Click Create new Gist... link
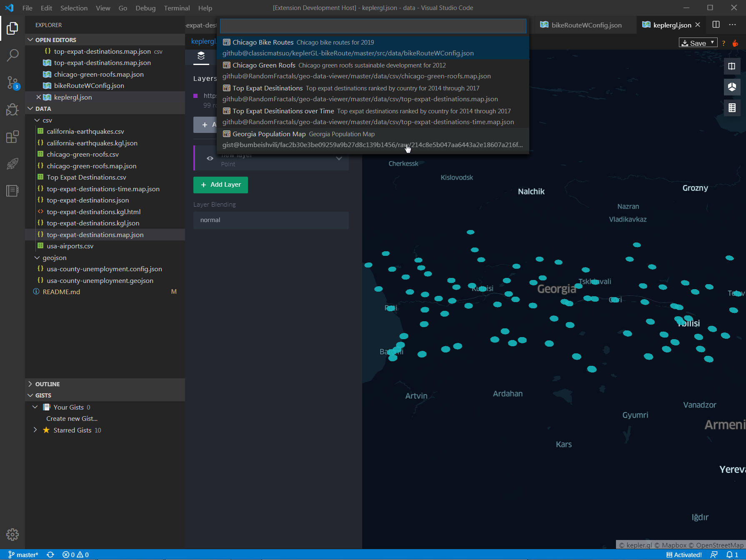This screenshot has width=746, height=560. pos(72,418)
